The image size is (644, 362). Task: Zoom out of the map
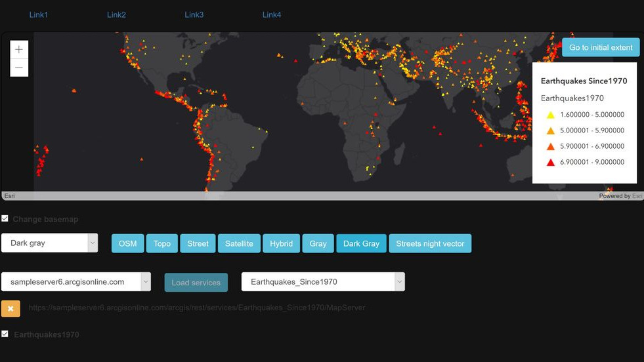click(x=19, y=68)
